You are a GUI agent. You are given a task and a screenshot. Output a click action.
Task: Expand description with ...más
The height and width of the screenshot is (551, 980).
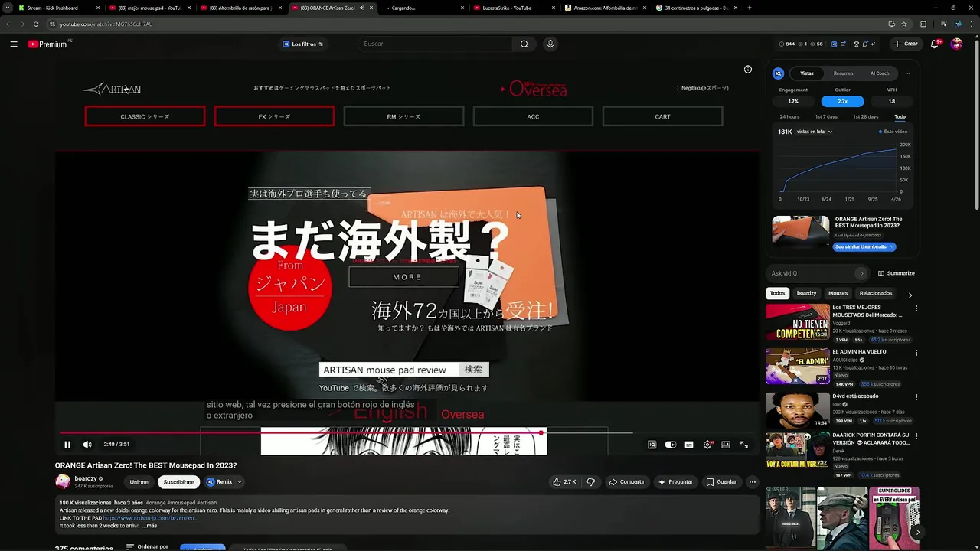(x=149, y=526)
